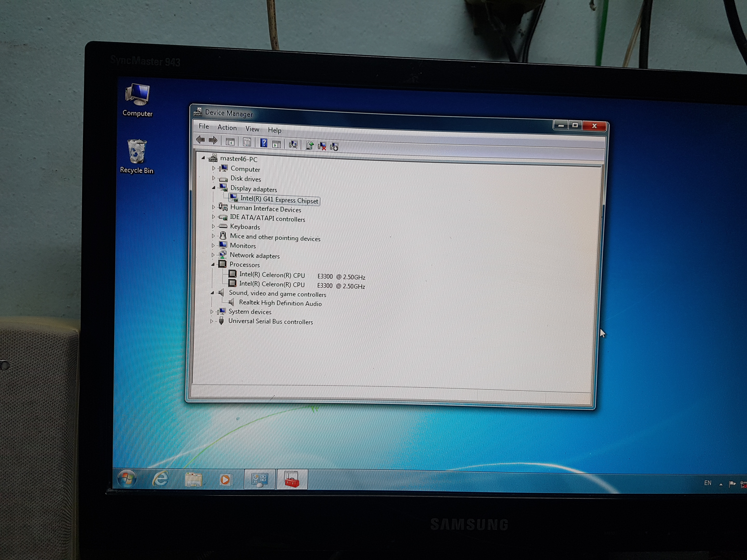Select the Display adapters label

(x=254, y=189)
